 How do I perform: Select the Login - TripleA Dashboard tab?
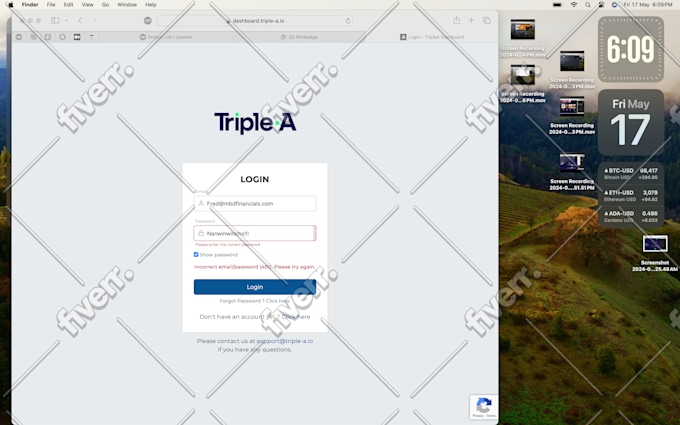(x=432, y=37)
